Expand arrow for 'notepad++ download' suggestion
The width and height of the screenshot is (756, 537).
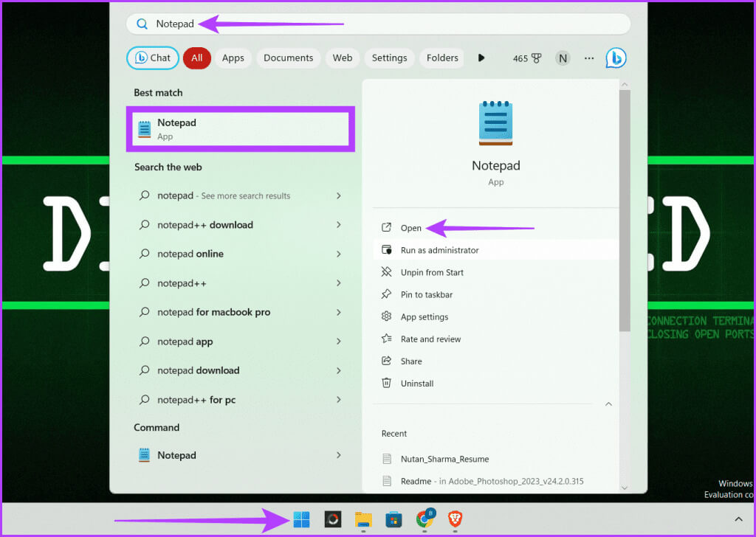click(338, 225)
